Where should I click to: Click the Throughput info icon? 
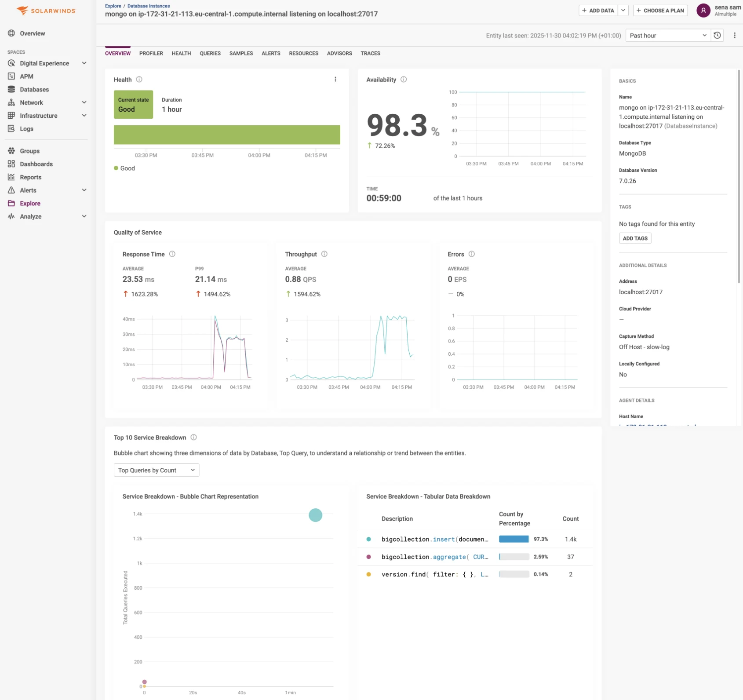click(x=324, y=254)
